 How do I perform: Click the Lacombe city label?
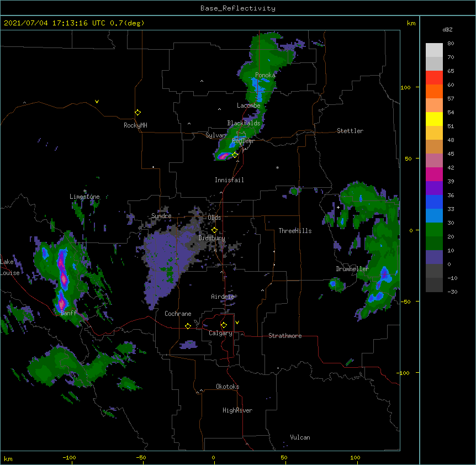tap(248, 105)
